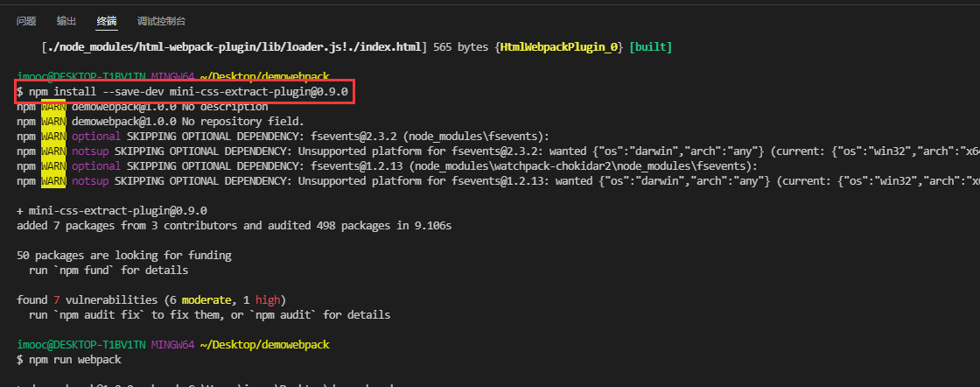The image size is (980, 387).
Task: Open the 调试控制台 debug console tab
Action: point(161,21)
